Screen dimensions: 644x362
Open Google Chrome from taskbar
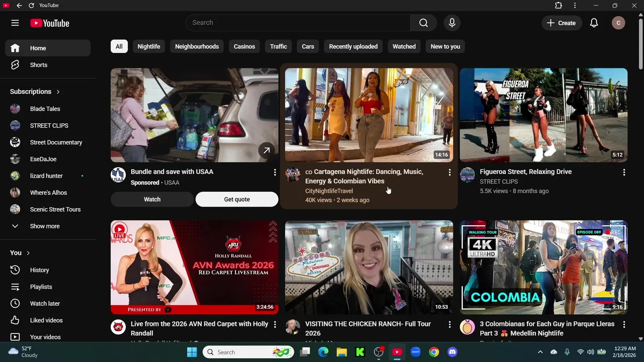point(434,352)
